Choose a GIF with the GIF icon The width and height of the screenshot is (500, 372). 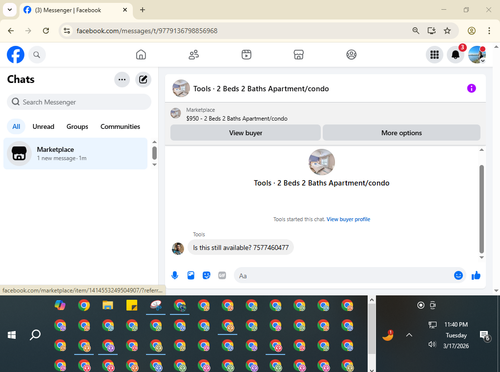[x=222, y=275]
